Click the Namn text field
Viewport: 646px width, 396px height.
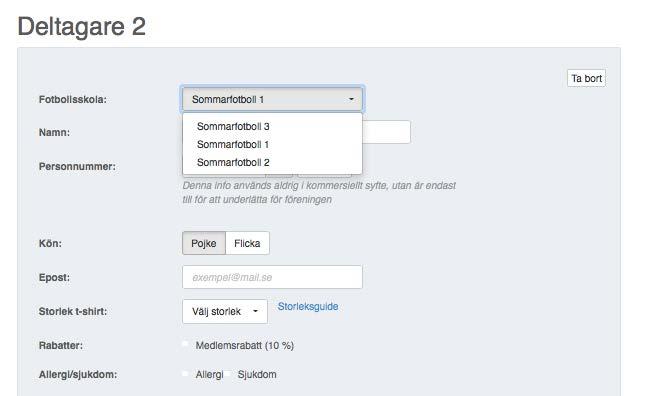386,132
